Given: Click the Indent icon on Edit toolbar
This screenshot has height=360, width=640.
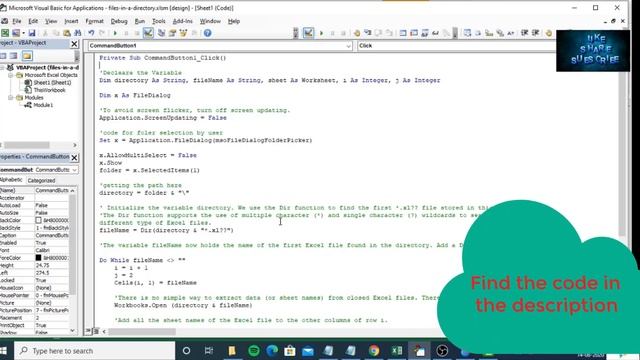Looking at the screenshot, I should [x=525, y=33].
